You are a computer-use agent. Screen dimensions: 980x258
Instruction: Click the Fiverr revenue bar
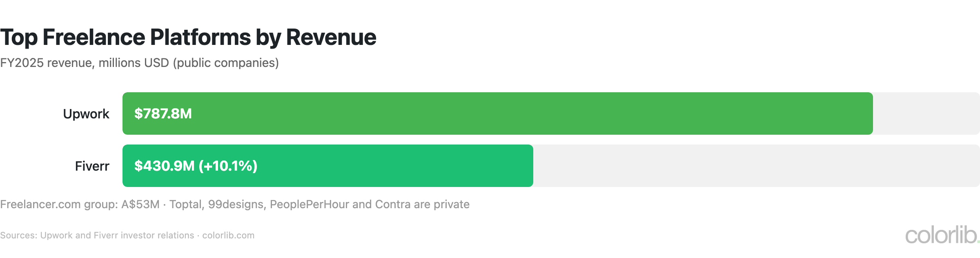click(x=327, y=166)
